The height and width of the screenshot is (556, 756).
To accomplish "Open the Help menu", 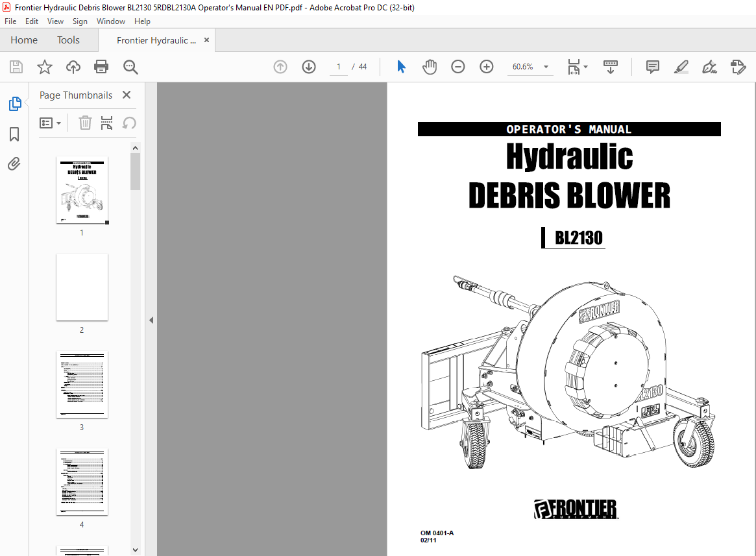I will [142, 21].
